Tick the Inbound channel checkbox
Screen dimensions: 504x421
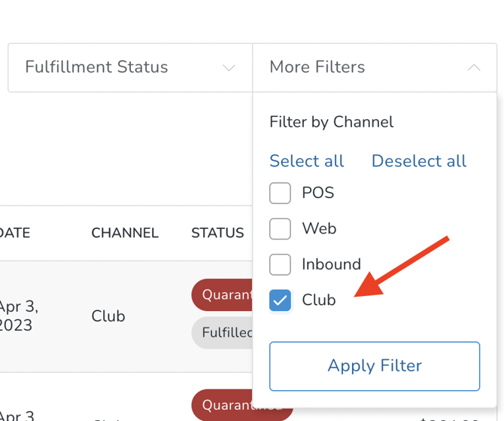(280, 264)
